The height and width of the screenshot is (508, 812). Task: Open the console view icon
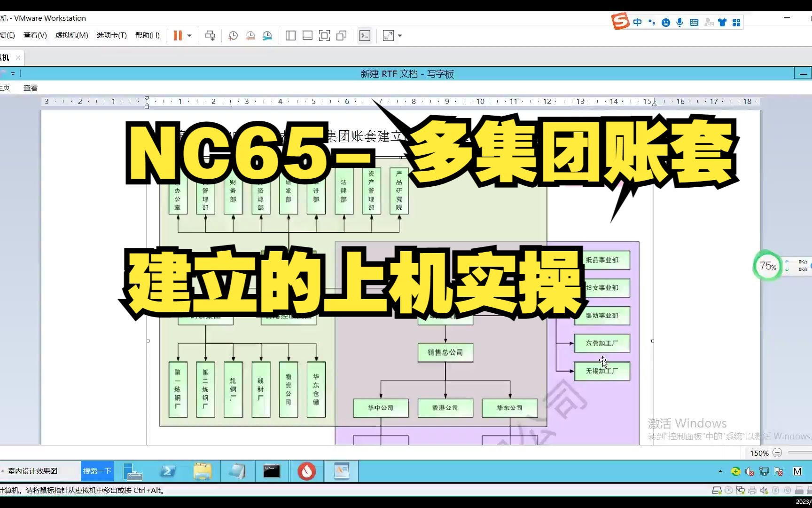pos(365,36)
